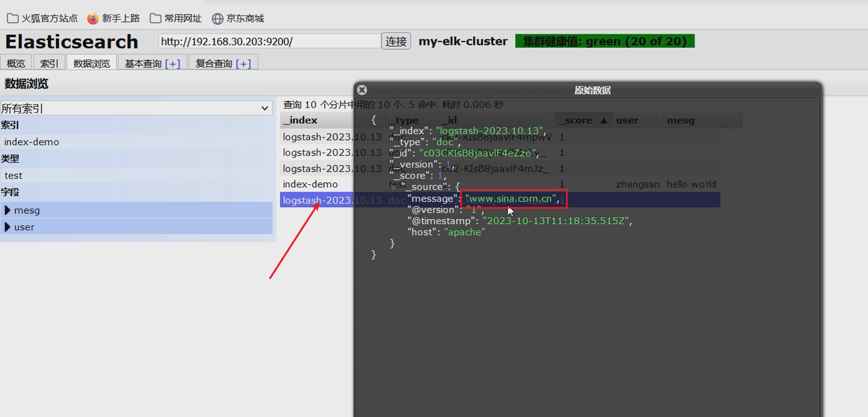Open the 常用网址 bookmark folder
The width and height of the screenshot is (868, 417).
pos(176,19)
